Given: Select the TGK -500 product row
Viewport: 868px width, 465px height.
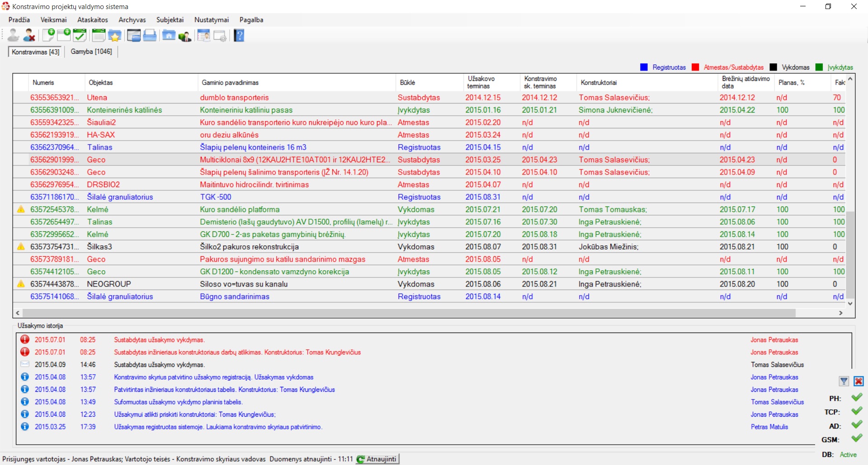Looking at the screenshot, I should [x=429, y=197].
